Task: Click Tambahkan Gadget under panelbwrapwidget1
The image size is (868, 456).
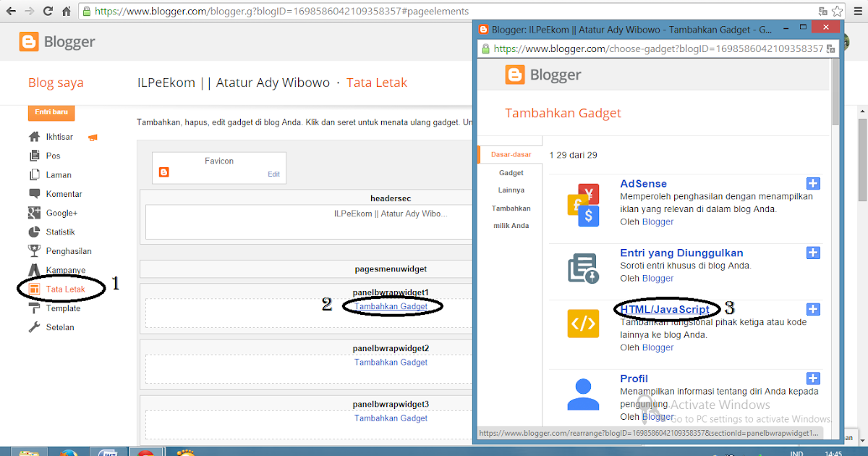Action: (x=391, y=307)
